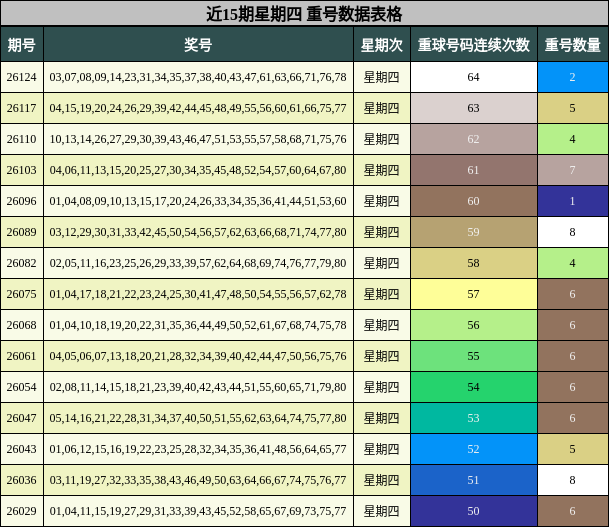Click 重号数量 value 8 in row 26089
The width and height of the screenshot is (609, 527).
pos(573,232)
